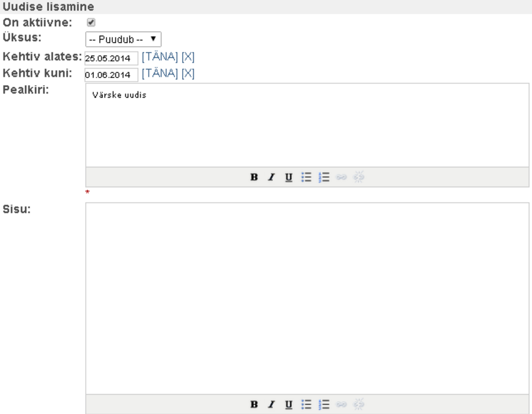532x414 pixels.
Task: Click the Kehtiv kuni label
Action: click(x=37, y=73)
